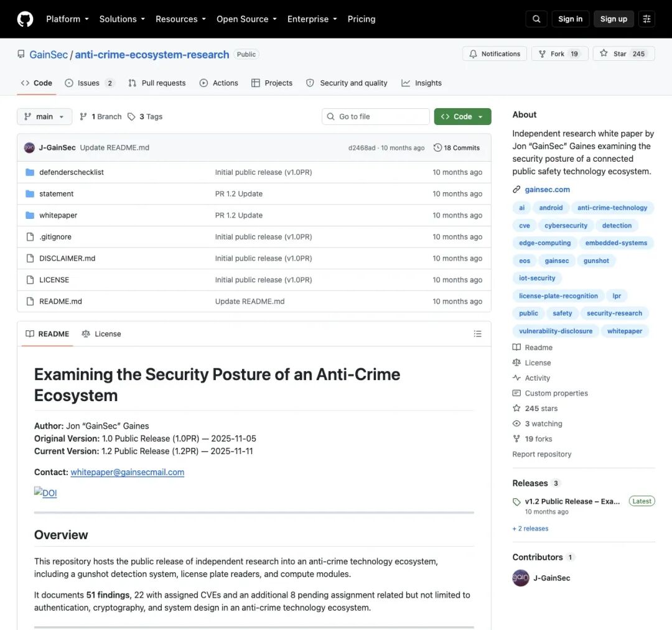Click the J-GainSec avatar in Contributors

coord(521,578)
